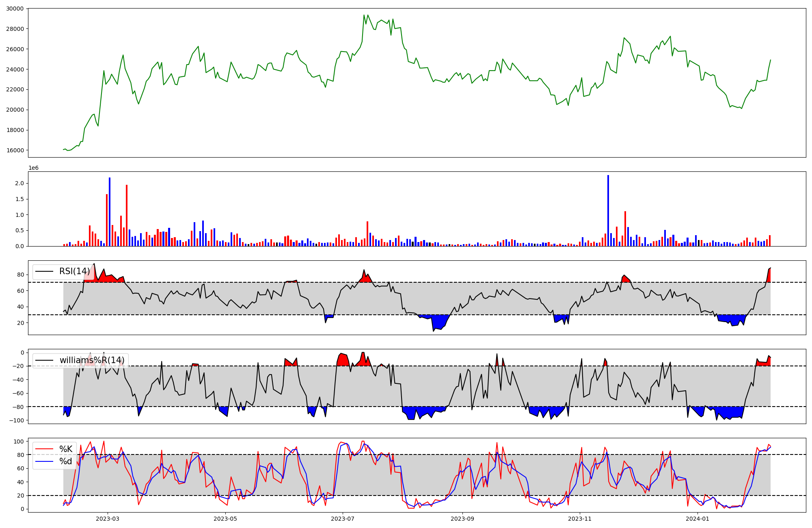Click the 2023-07 x-axis date label
Screen dimensions: 812x528
tap(343, 519)
